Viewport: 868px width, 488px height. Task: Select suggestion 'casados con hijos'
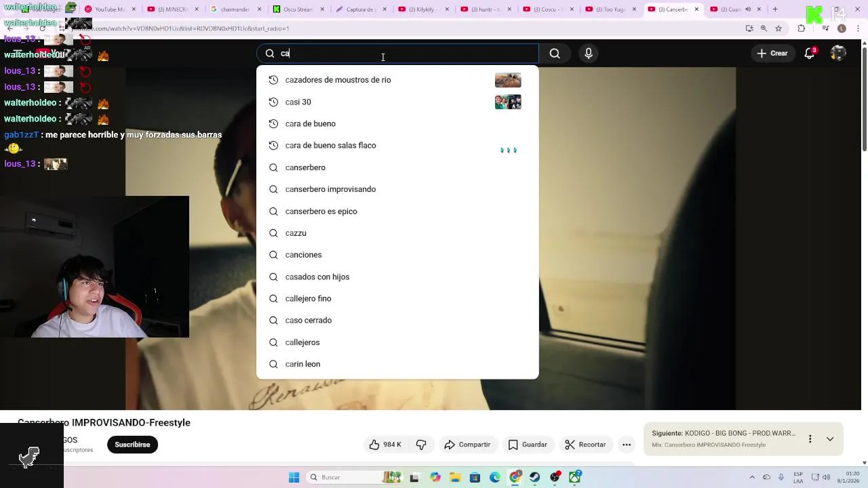tap(397, 277)
